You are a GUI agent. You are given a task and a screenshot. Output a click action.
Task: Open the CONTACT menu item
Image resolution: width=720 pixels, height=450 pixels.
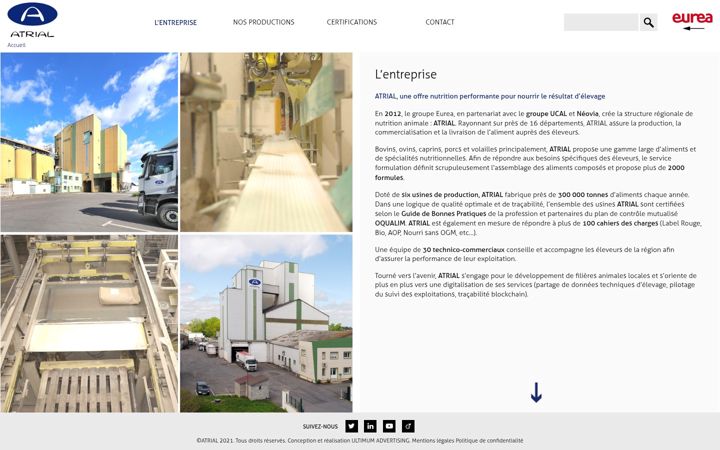click(440, 22)
